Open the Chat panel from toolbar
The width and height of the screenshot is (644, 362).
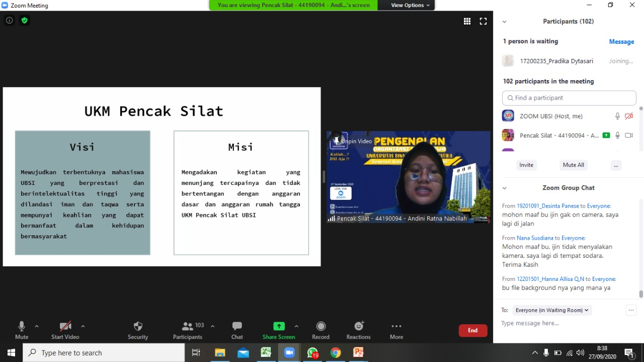(x=237, y=330)
